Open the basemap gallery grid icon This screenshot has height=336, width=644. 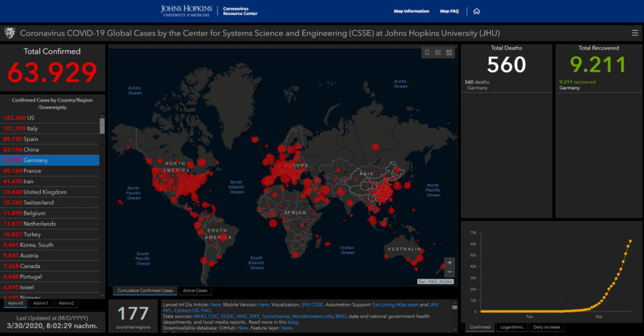449,52
